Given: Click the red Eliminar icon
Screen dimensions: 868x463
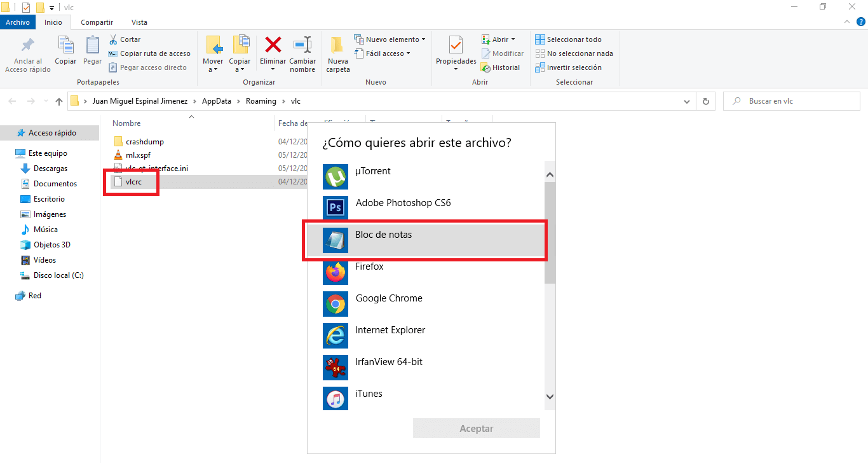Looking at the screenshot, I should pos(273,45).
